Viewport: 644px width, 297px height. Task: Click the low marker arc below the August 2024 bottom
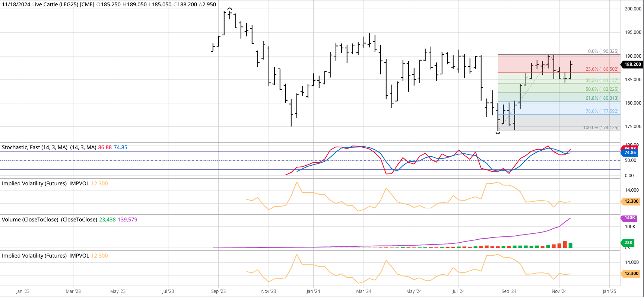[498, 132]
